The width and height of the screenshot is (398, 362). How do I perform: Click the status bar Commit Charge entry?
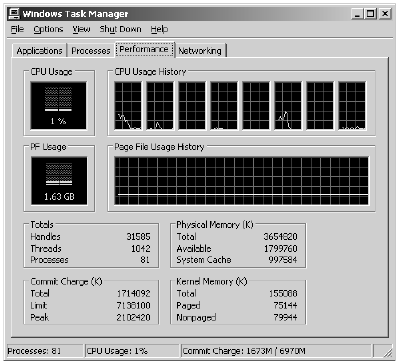click(x=276, y=351)
